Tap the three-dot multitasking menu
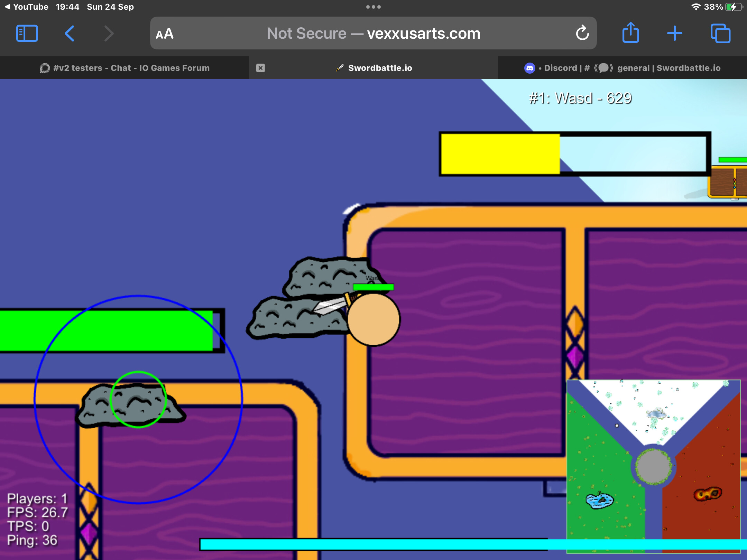This screenshot has width=747, height=560. (373, 7)
